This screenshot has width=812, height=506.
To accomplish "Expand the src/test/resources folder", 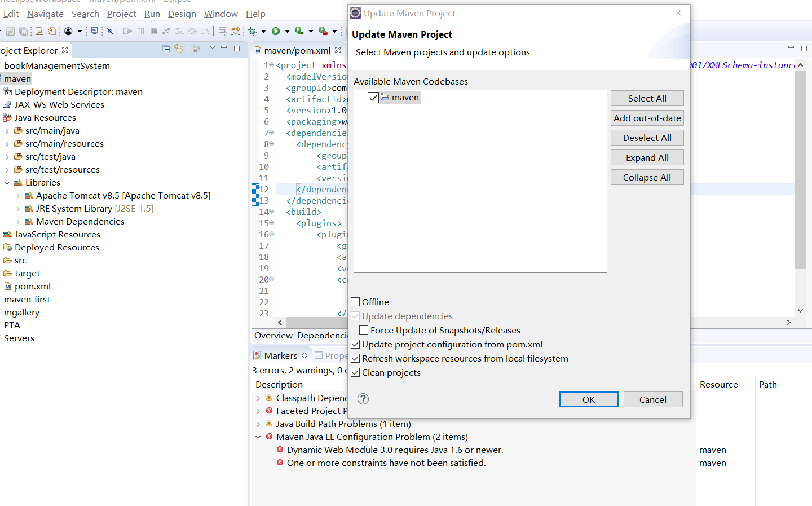I will [x=7, y=170].
